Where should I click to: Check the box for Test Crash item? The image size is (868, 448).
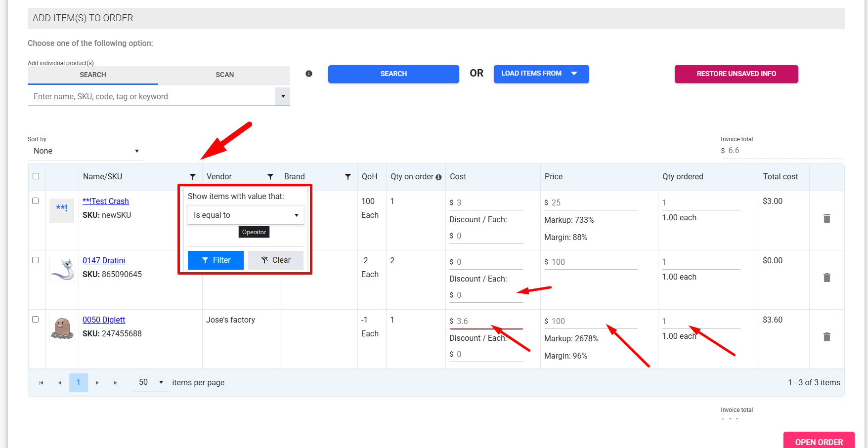(36, 201)
